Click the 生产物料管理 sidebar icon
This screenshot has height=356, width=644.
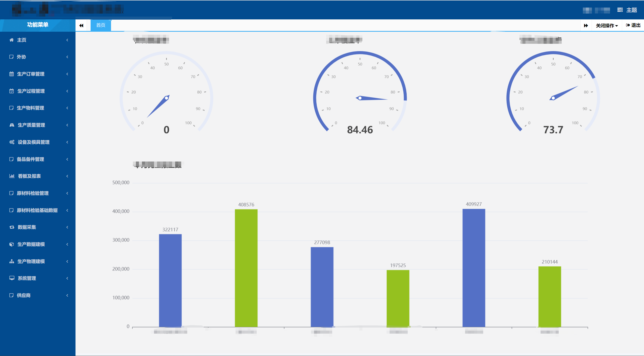click(11, 108)
